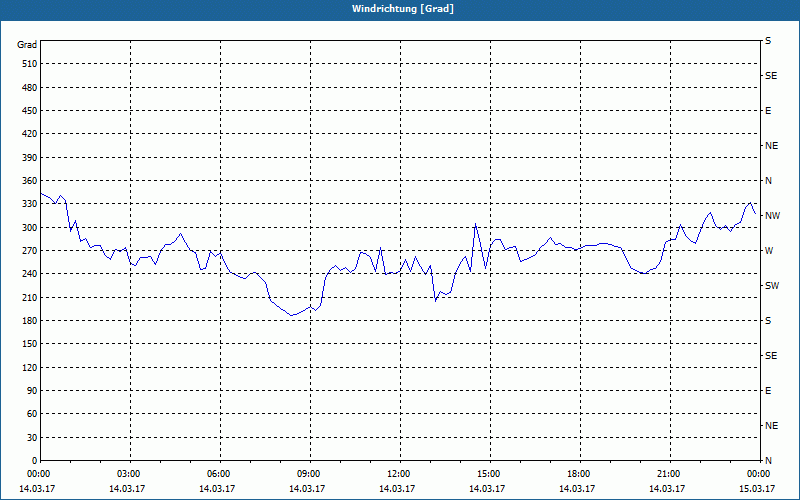Click the 450 degree axis label
The width and height of the screenshot is (800, 500).
[x=29, y=111]
